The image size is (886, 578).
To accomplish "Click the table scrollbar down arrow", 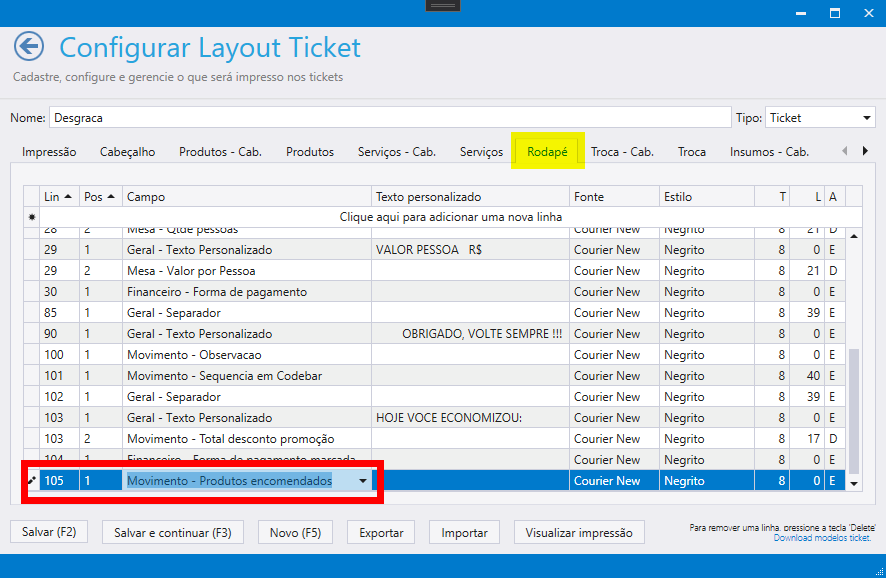I will tap(854, 484).
